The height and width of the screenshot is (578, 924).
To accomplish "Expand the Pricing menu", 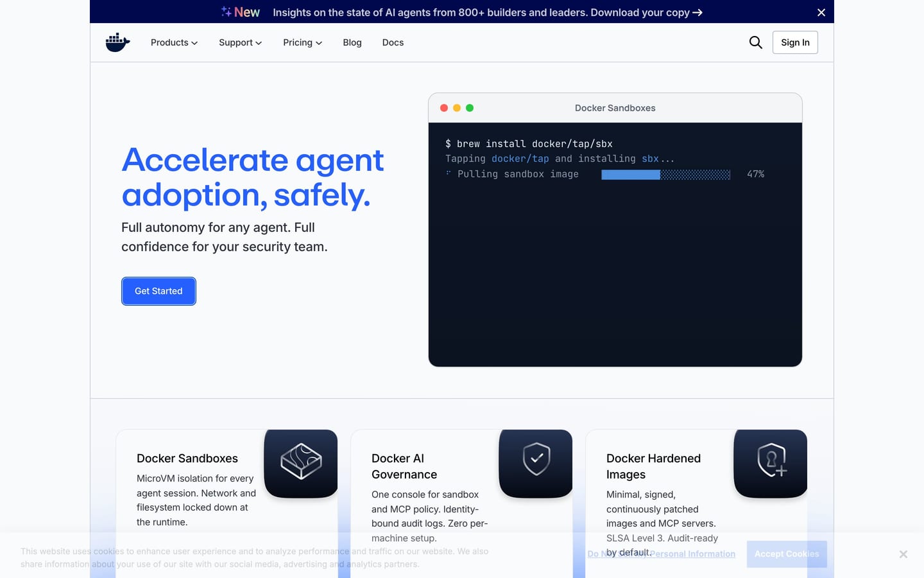I will pyautogui.click(x=302, y=42).
